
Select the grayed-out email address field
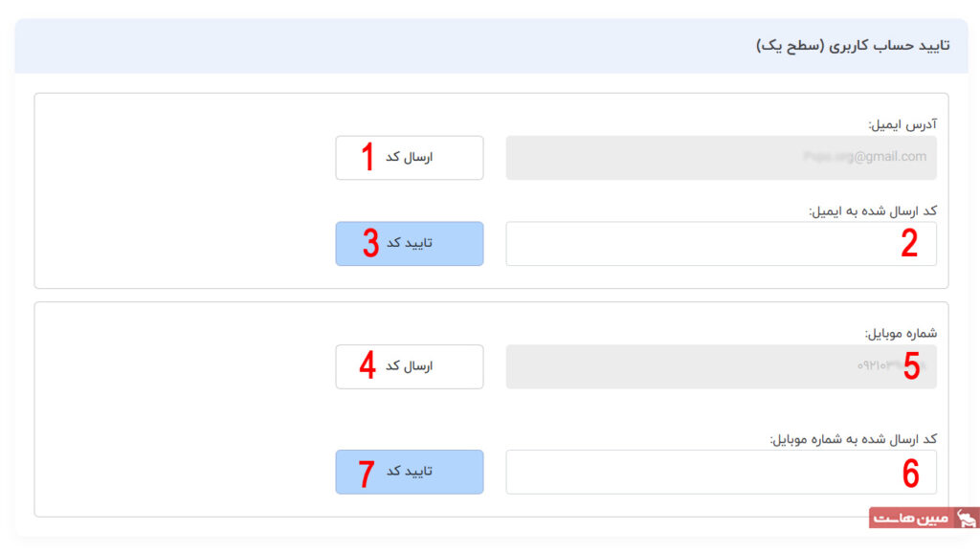721,158
